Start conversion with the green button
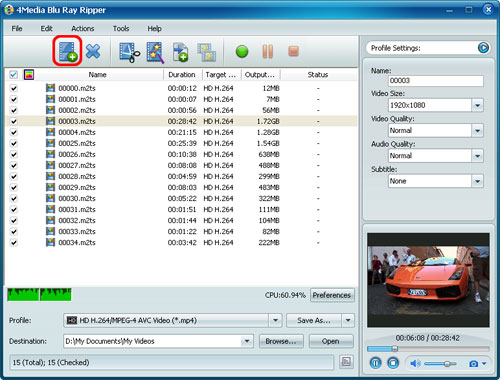This screenshot has width=500, height=380. (x=242, y=52)
